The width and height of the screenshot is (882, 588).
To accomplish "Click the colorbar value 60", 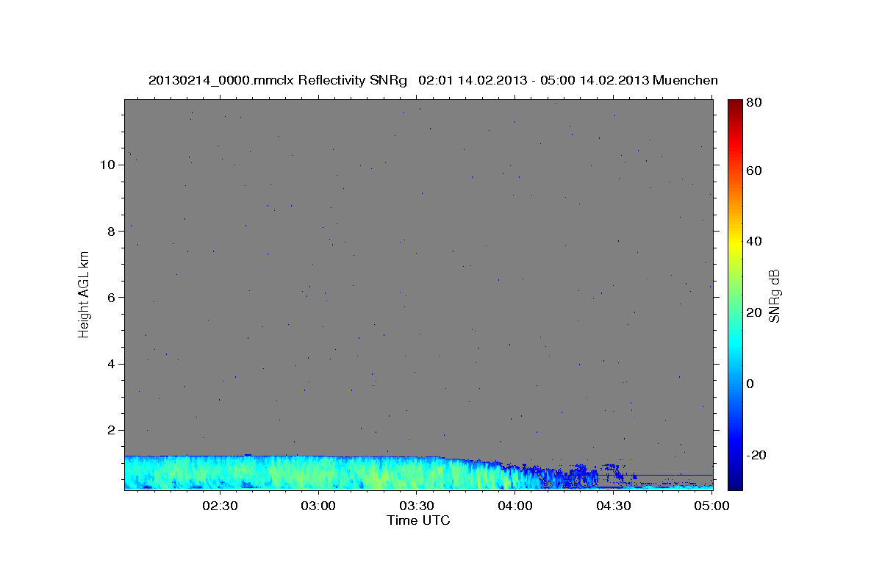I will click(x=756, y=171).
